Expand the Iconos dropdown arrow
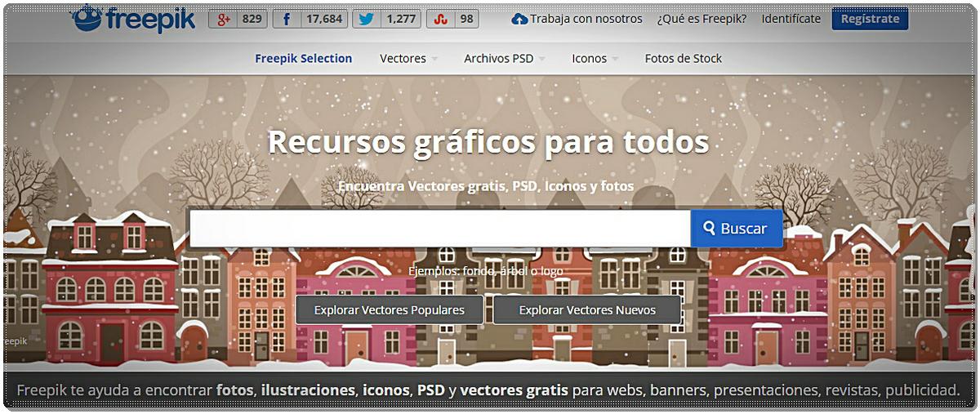980x414 pixels. 615,60
